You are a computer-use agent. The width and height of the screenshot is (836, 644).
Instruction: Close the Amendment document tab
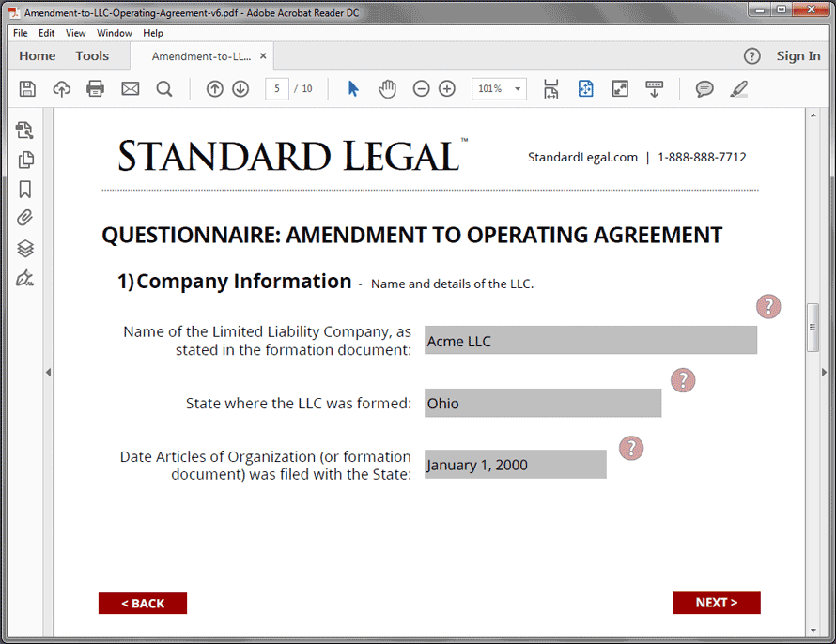(x=263, y=56)
